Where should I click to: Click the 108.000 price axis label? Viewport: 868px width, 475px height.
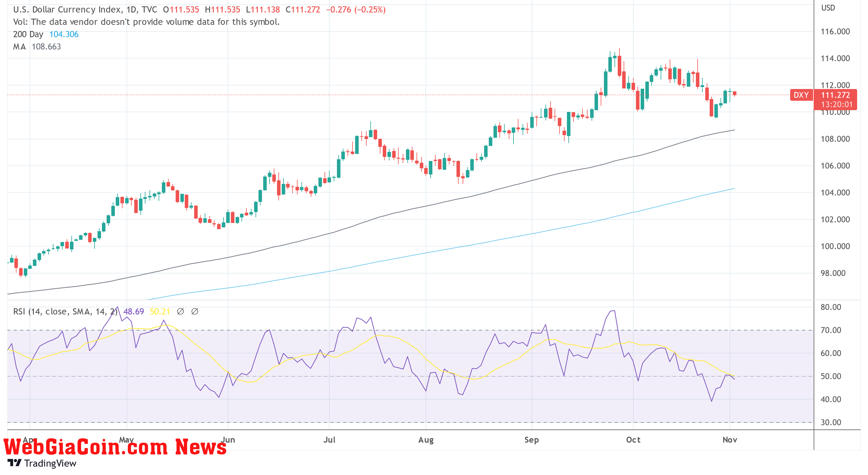point(835,139)
